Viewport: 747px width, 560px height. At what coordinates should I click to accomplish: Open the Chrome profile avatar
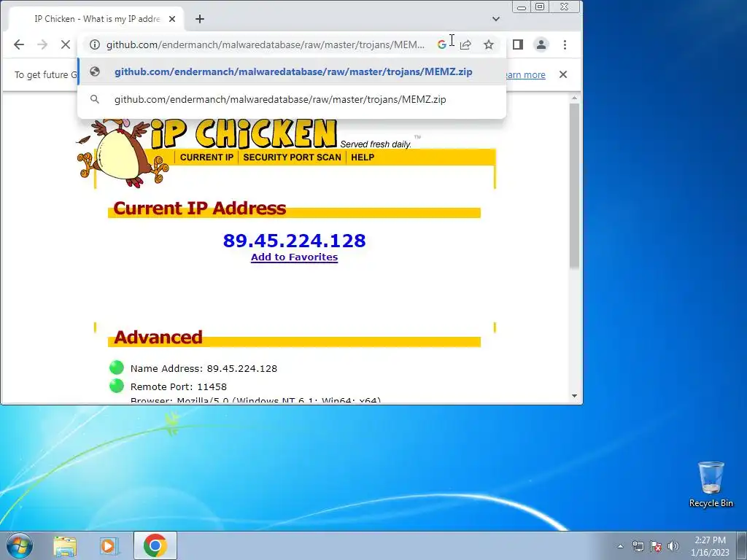[541, 44]
